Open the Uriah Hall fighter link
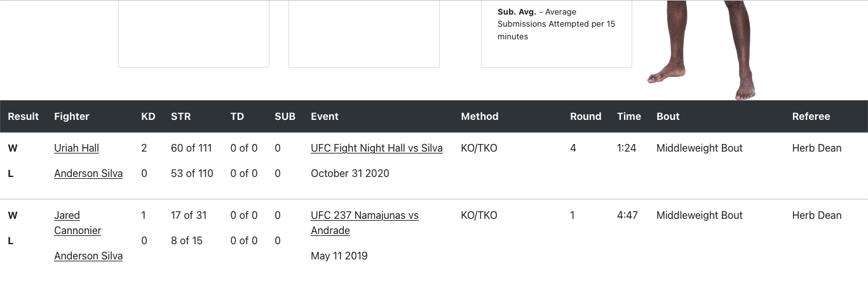 coord(76,148)
